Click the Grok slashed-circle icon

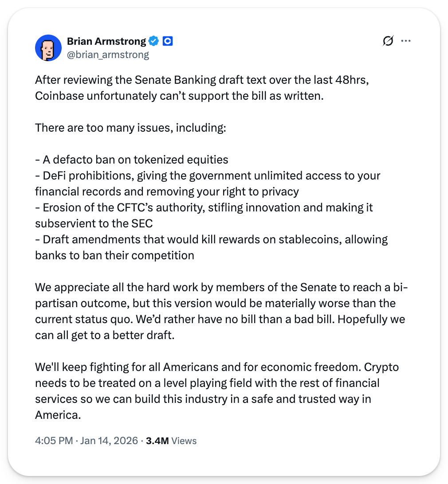[x=388, y=41]
